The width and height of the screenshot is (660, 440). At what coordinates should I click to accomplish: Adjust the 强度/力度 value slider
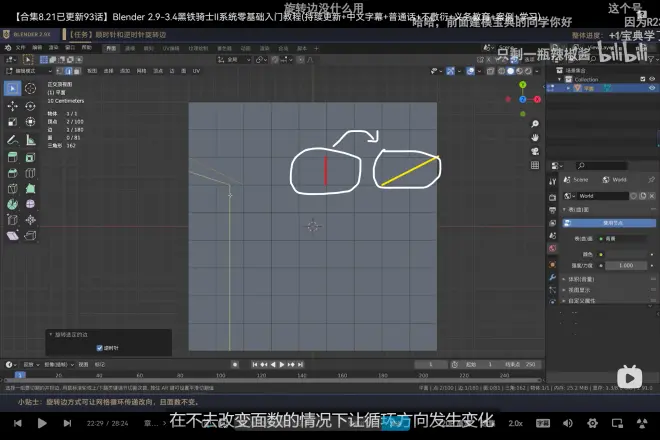point(625,265)
